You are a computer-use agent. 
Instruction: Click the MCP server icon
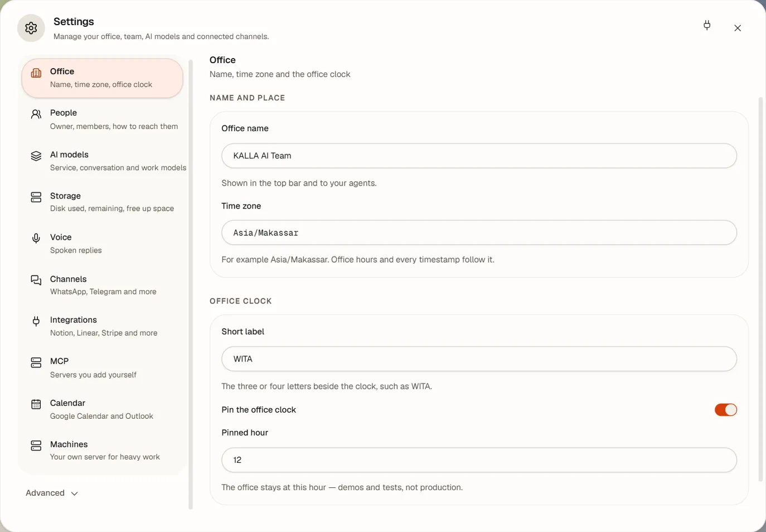pyautogui.click(x=36, y=362)
